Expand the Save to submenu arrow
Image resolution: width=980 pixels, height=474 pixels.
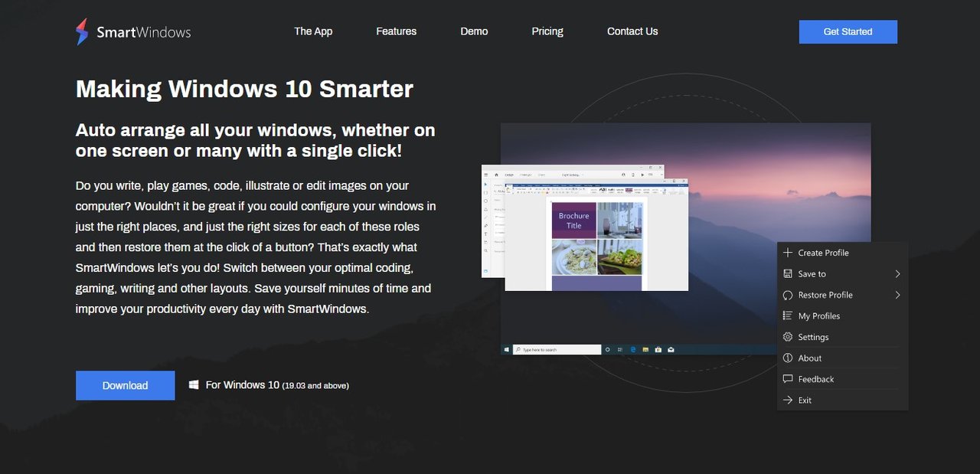coord(897,273)
